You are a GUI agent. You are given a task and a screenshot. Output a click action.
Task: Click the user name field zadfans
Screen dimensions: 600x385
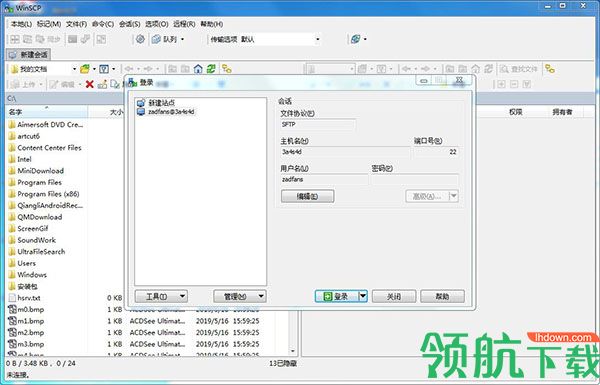point(324,180)
